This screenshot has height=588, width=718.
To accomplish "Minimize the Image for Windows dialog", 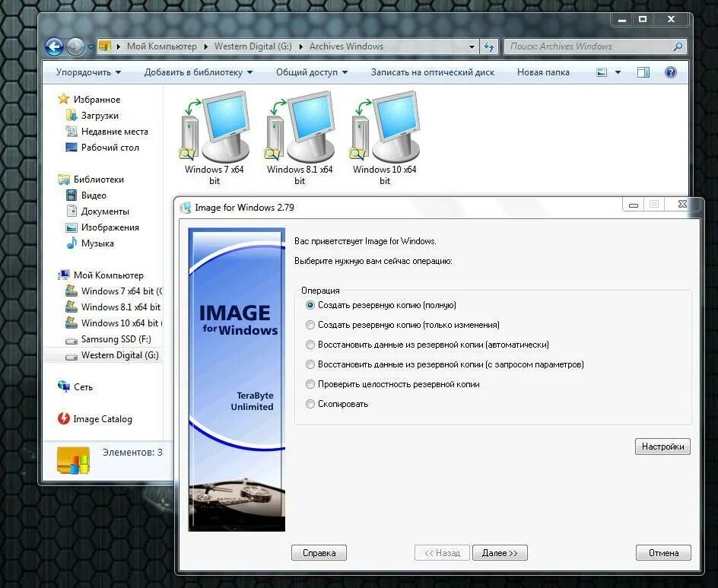I will click(634, 205).
